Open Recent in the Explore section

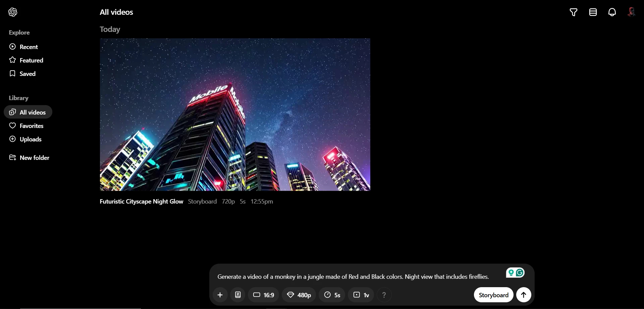point(23,47)
